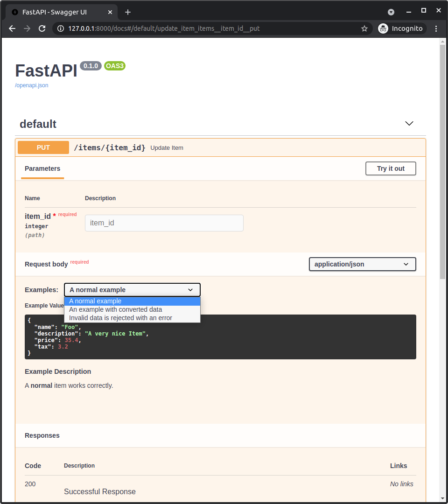Collapse the default section chevron

409,124
